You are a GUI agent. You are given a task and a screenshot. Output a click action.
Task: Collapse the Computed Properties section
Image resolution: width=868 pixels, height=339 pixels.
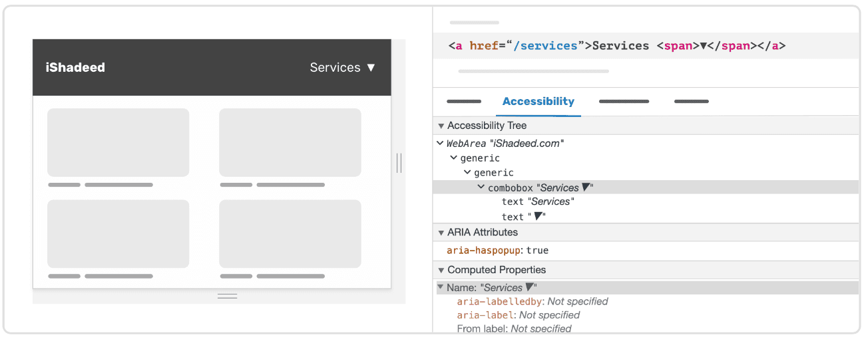pos(441,270)
